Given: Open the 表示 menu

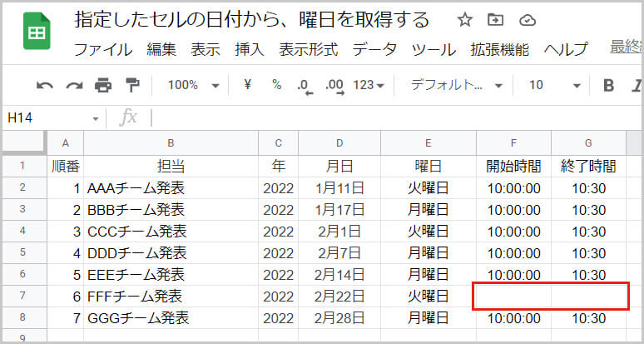Looking at the screenshot, I should point(206,50).
